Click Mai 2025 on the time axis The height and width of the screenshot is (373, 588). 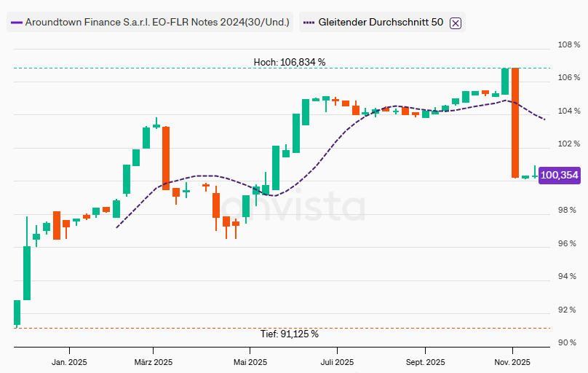coord(248,362)
